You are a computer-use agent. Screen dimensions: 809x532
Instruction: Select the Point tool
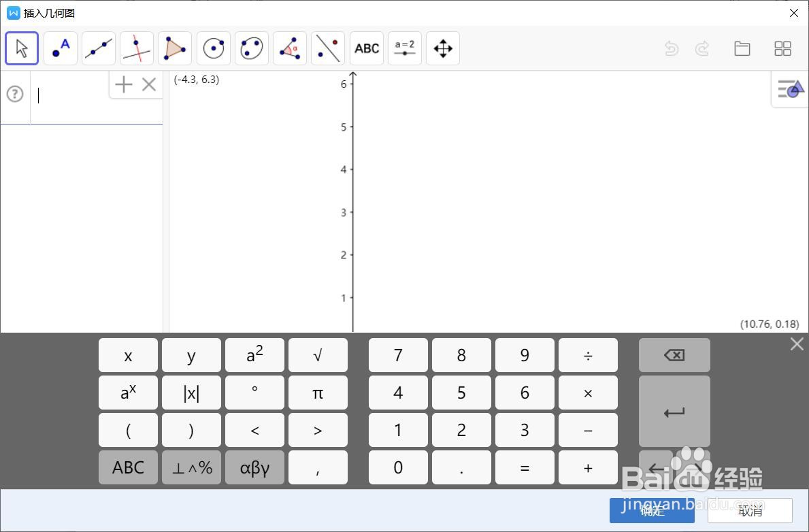(61, 48)
